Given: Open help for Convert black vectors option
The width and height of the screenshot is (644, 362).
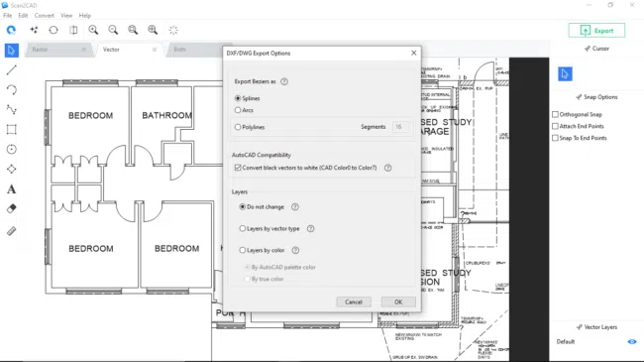Looking at the screenshot, I should click(387, 168).
